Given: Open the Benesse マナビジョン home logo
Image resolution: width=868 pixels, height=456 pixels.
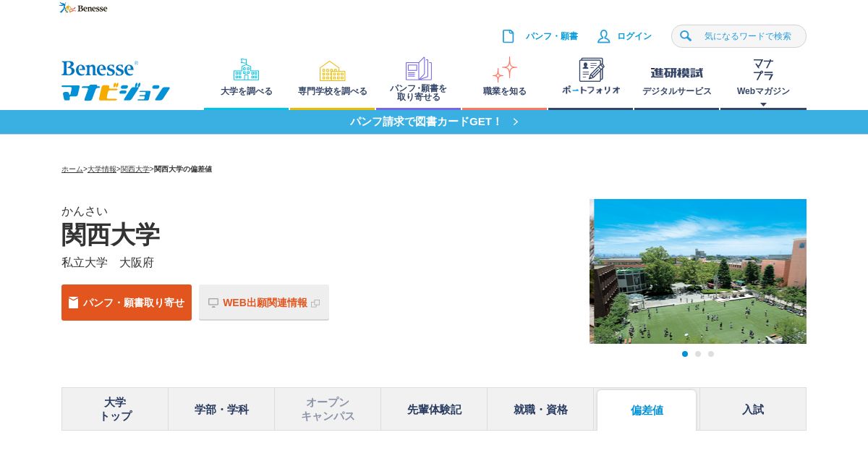Looking at the screenshot, I should pyautogui.click(x=116, y=80).
